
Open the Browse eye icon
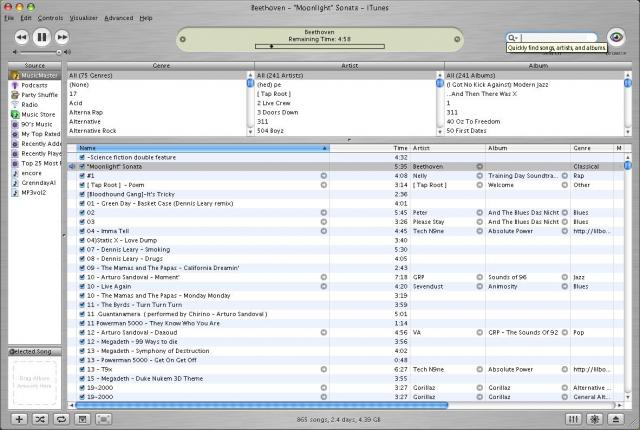click(x=616, y=38)
